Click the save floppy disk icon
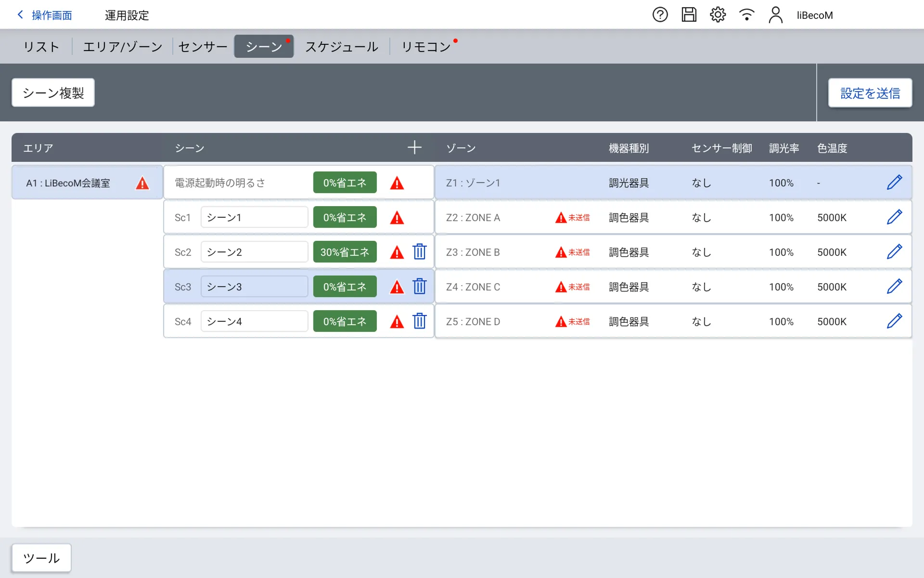The height and width of the screenshot is (578, 924). pyautogui.click(x=689, y=15)
